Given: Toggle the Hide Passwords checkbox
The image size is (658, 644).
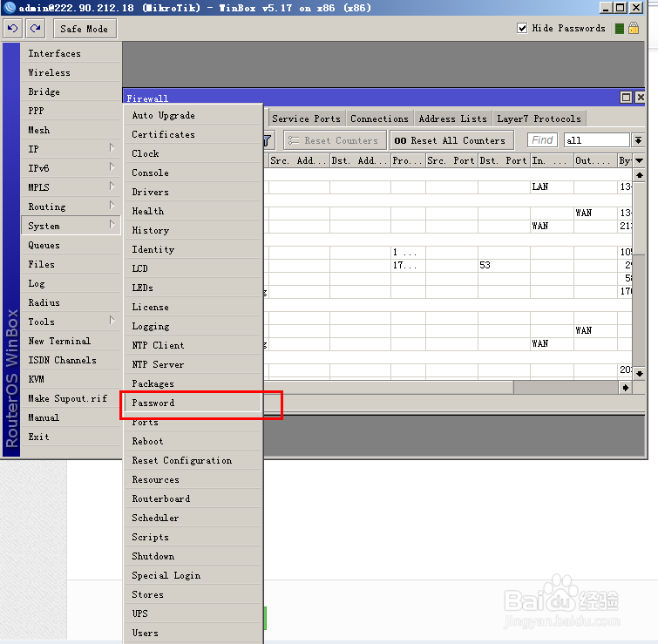Looking at the screenshot, I should coord(522,28).
